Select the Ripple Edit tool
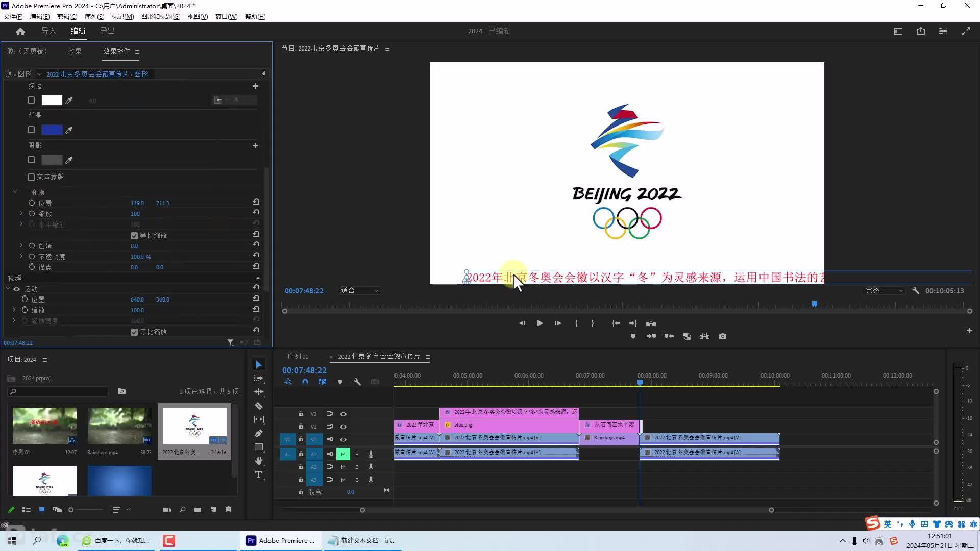980x551 pixels. pos(259,392)
